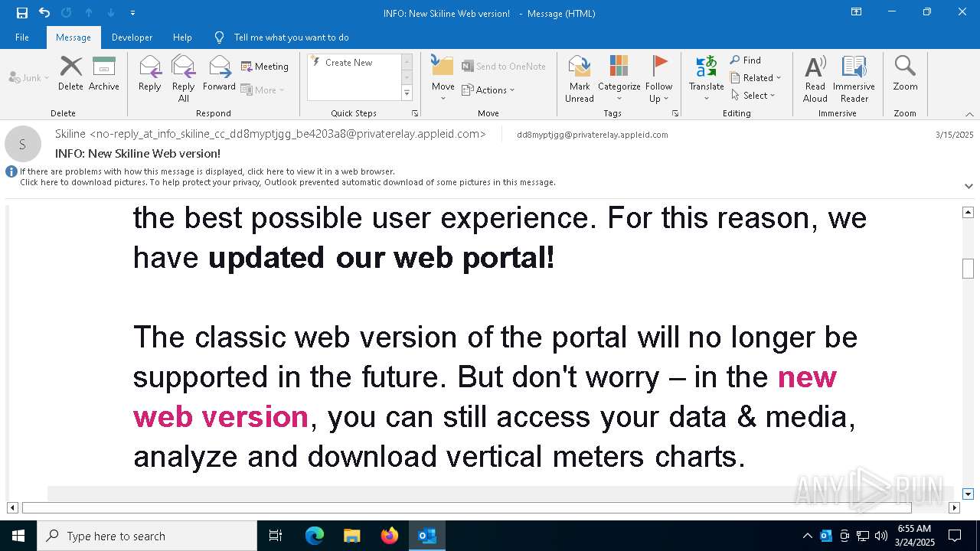This screenshot has height=551, width=980.
Task: Open the Translate menu
Action: (706, 79)
